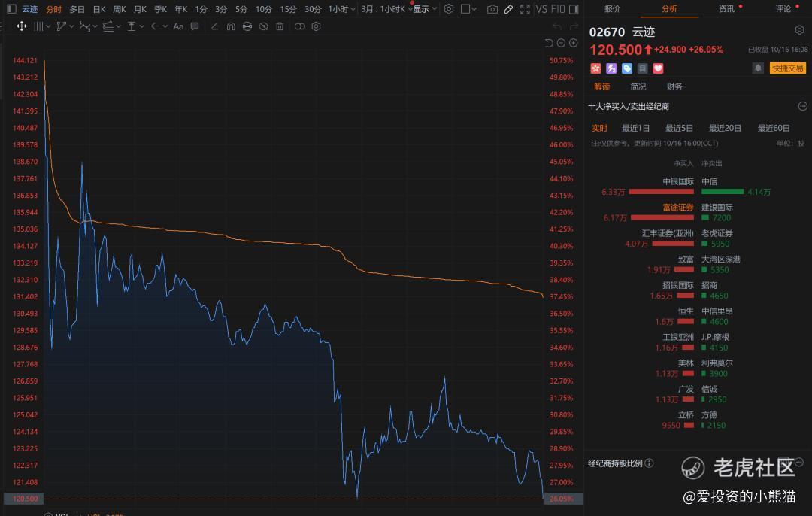Click 中银国际 net buy red bar

[x=662, y=192]
